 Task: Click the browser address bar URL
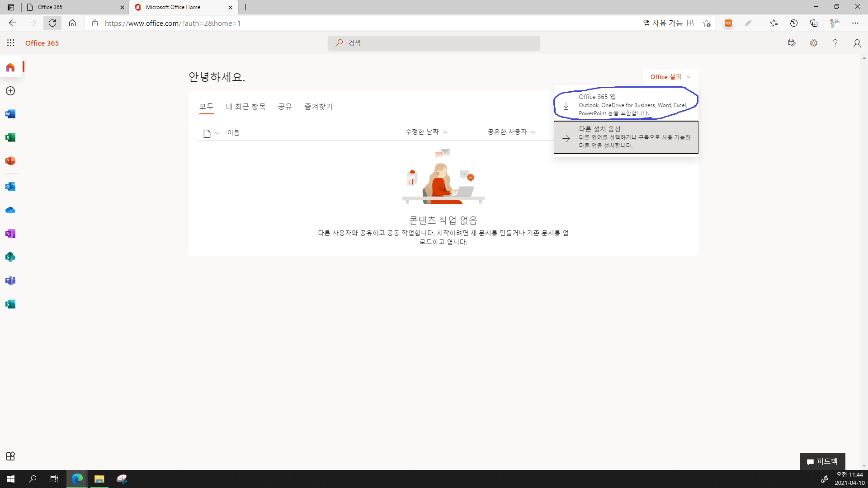click(x=173, y=23)
